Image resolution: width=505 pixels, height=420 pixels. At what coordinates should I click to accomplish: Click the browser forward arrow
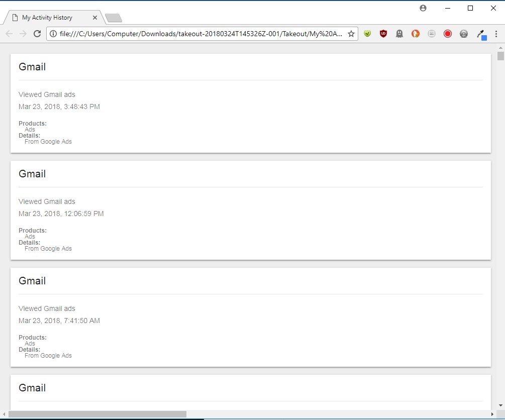[23, 34]
